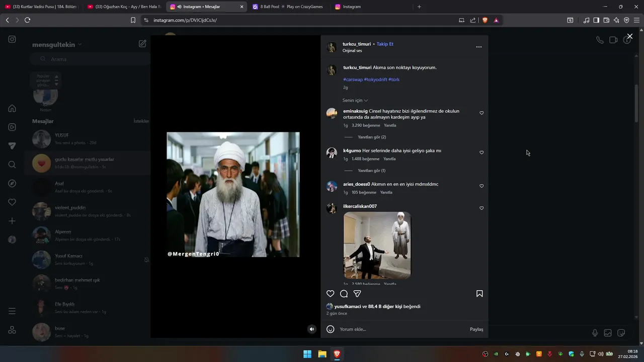Start a video call with the camera icon
This screenshot has width=644, height=362.
click(x=613, y=40)
